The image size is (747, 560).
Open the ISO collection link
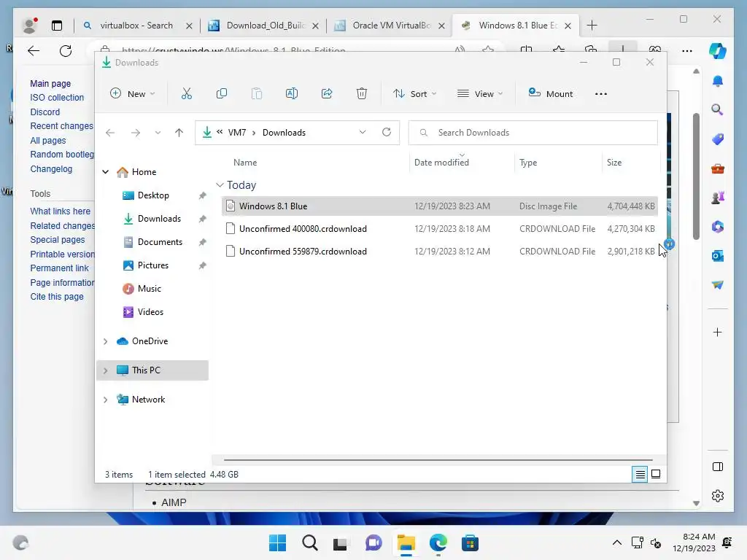pos(57,97)
